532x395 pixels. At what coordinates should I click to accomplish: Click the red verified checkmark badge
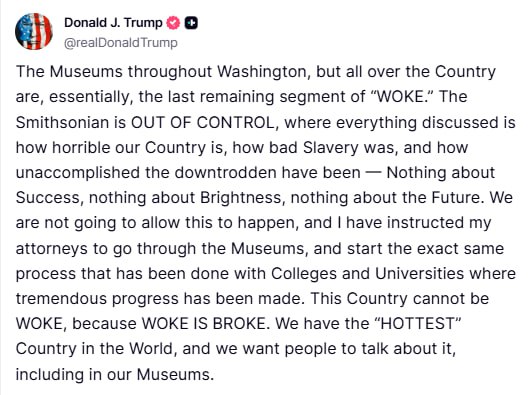[173, 23]
